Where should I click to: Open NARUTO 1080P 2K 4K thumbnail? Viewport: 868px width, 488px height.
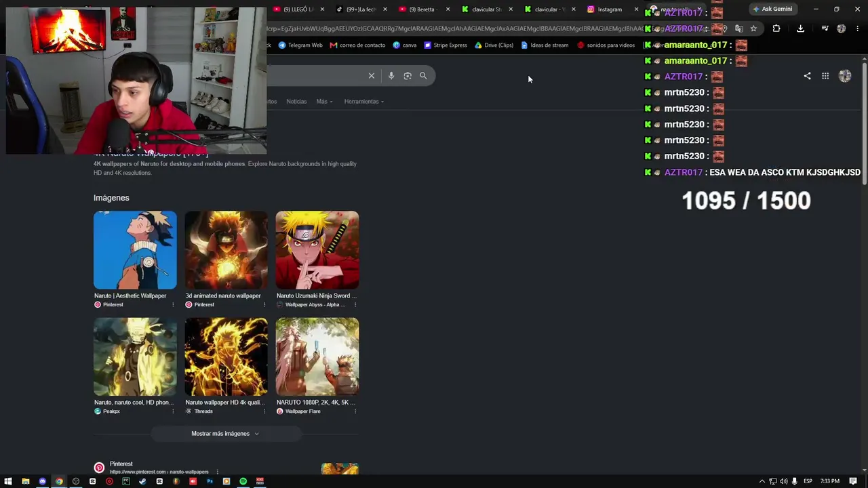point(317,357)
